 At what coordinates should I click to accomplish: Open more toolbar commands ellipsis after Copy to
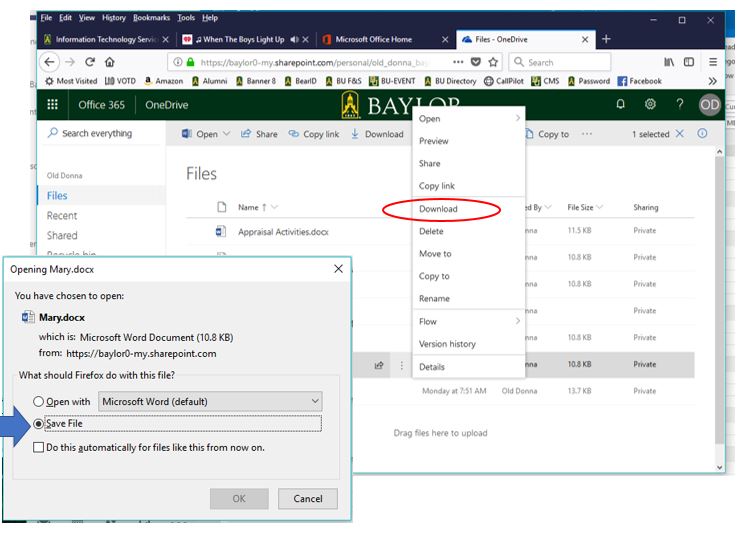(x=586, y=134)
